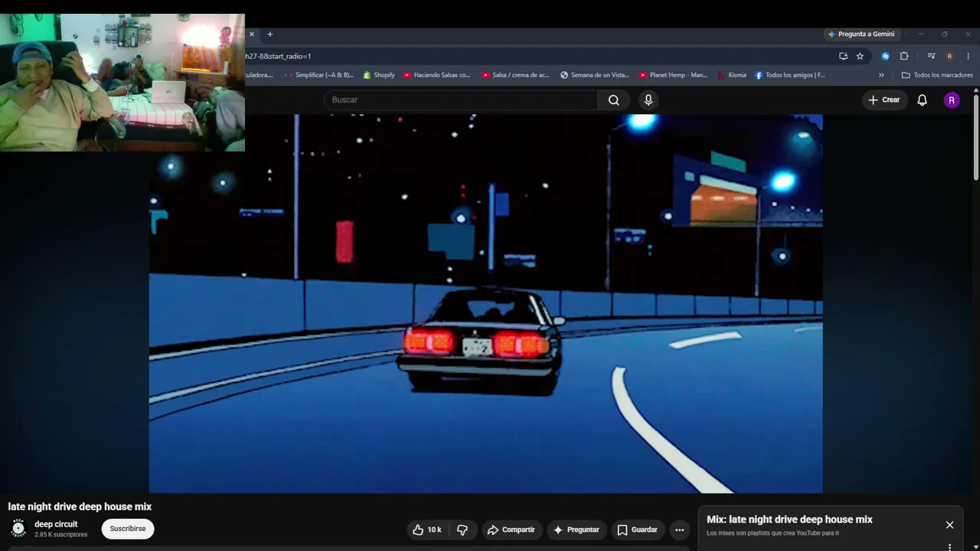Click the video title late night drive
The height and width of the screenshot is (551, 980).
tap(80, 507)
